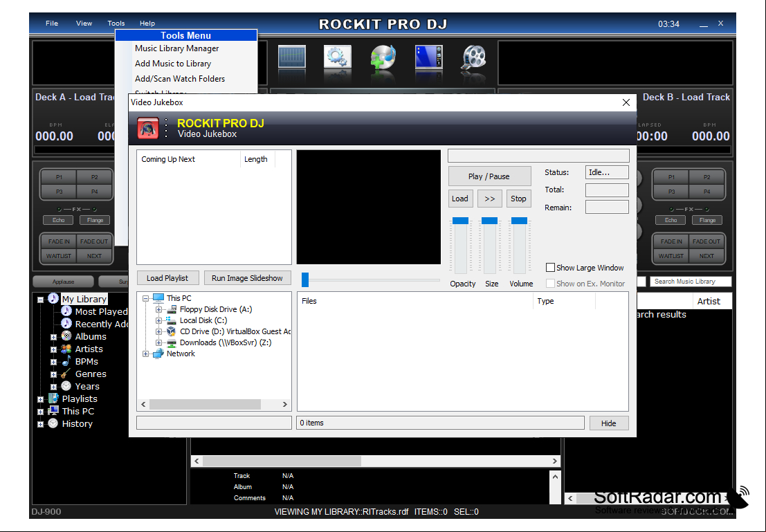Stop video playback in the jukebox
766x532 pixels.
click(x=518, y=199)
